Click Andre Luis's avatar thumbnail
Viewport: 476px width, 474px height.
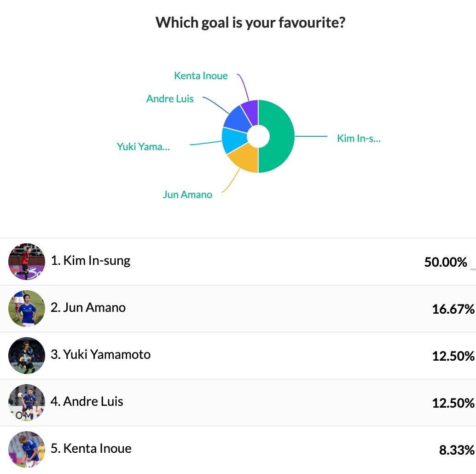point(27,403)
